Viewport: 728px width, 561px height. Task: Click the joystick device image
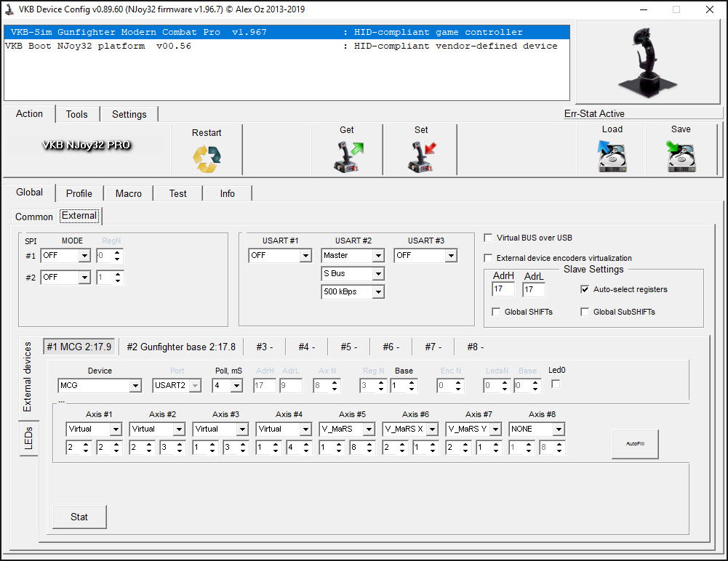(648, 62)
